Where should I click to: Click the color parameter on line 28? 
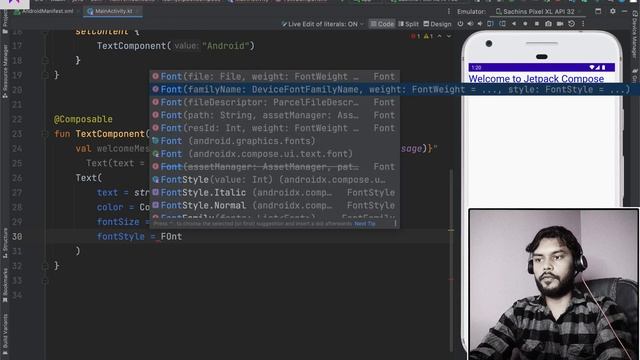[110, 207]
